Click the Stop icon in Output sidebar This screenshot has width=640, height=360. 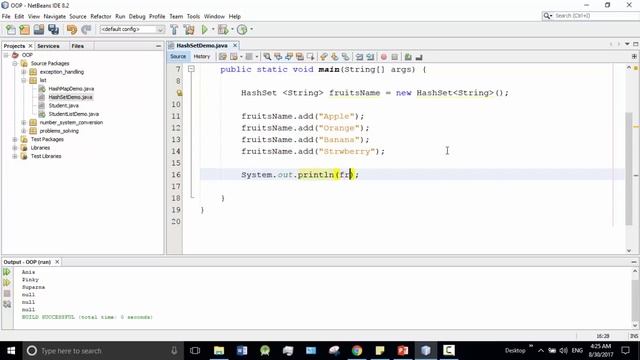click(7, 293)
